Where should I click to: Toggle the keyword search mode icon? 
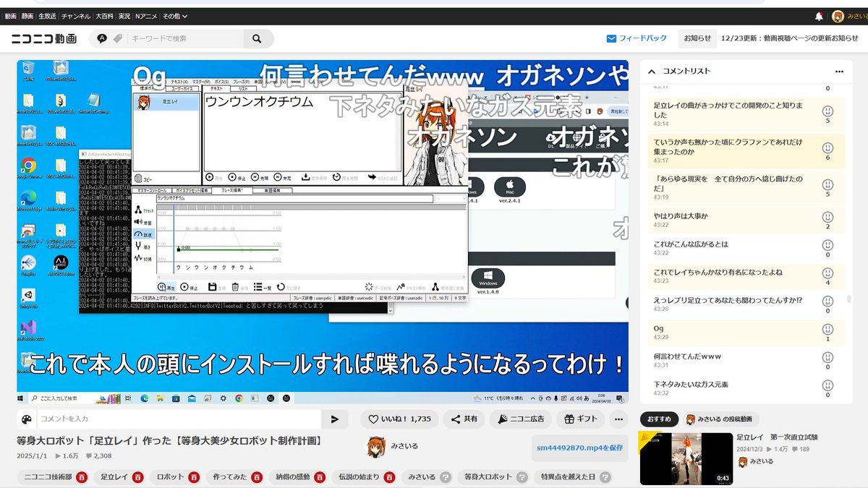click(102, 38)
